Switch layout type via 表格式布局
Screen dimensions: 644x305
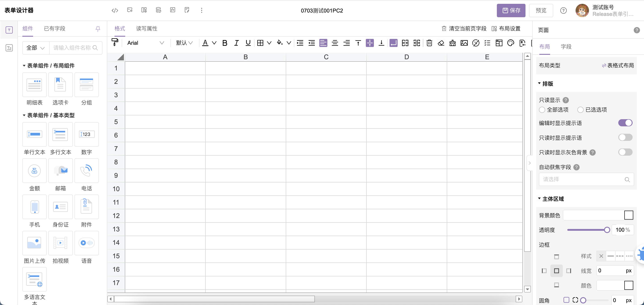[x=618, y=66]
